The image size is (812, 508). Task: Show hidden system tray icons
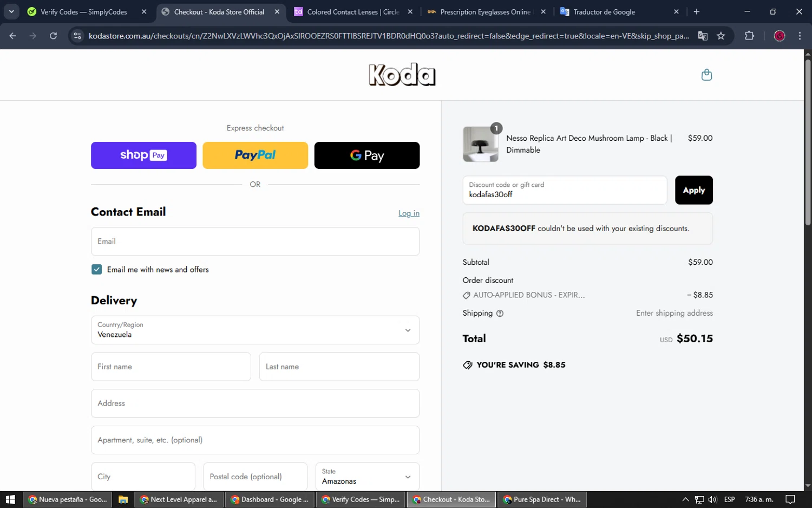[x=685, y=499]
